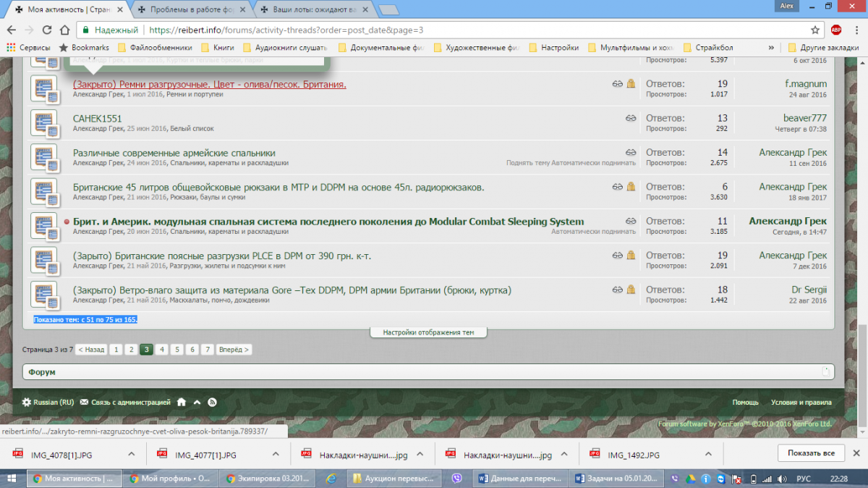The width and height of the screenshot is (868, 488).
Task: Click the watched-thread glasses icon on САНЕК1551 row
Action: click(631, 118)
